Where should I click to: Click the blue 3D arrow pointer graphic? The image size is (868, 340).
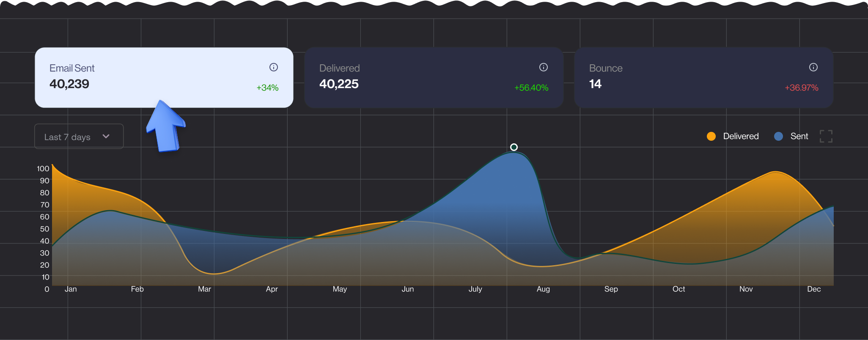166,126
